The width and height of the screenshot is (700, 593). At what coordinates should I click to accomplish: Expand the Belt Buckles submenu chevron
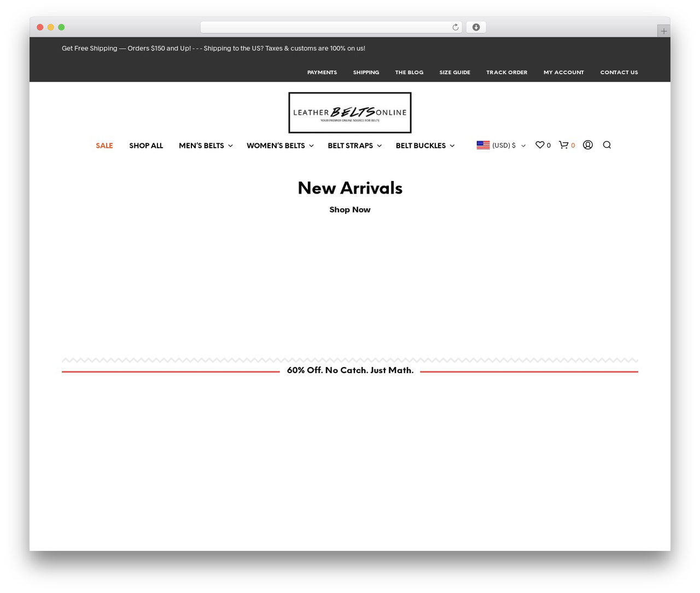[452, 146]
